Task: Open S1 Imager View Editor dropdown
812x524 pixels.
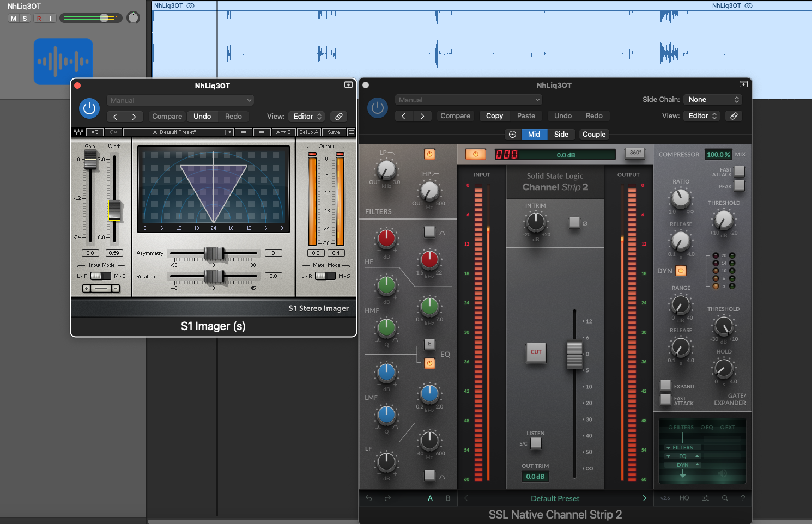Action: 307,117
